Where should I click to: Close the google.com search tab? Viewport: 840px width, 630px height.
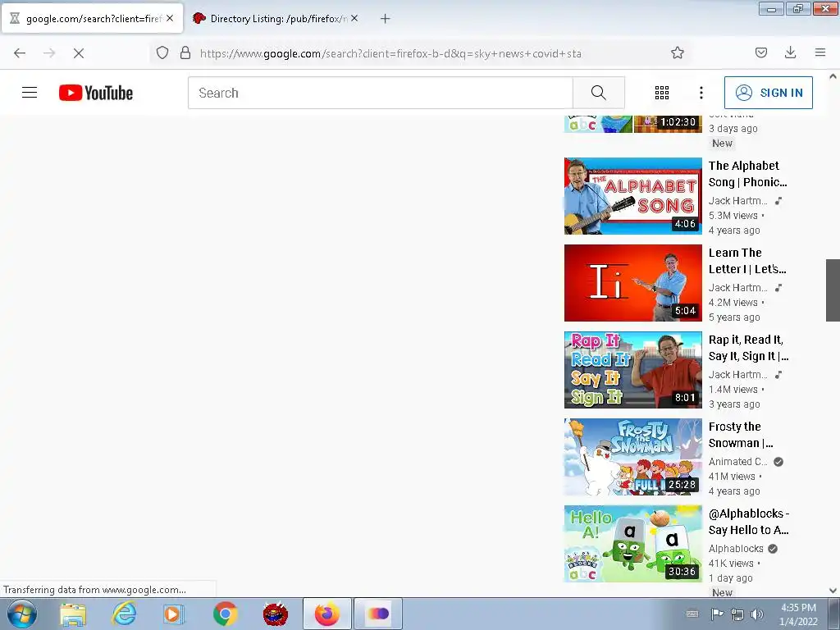point(170,18)
